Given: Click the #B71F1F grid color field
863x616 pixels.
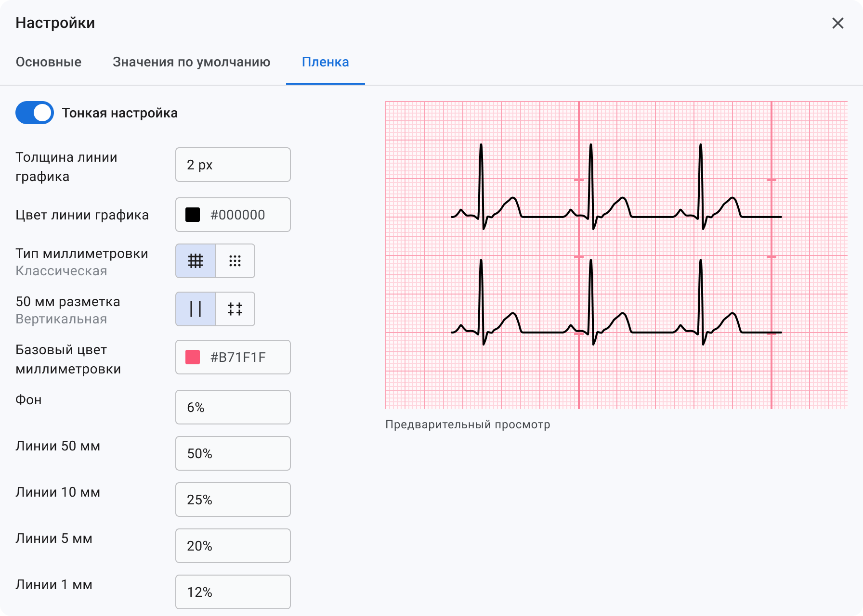Looking at the screenshot, I should click(x=233, y=357).
